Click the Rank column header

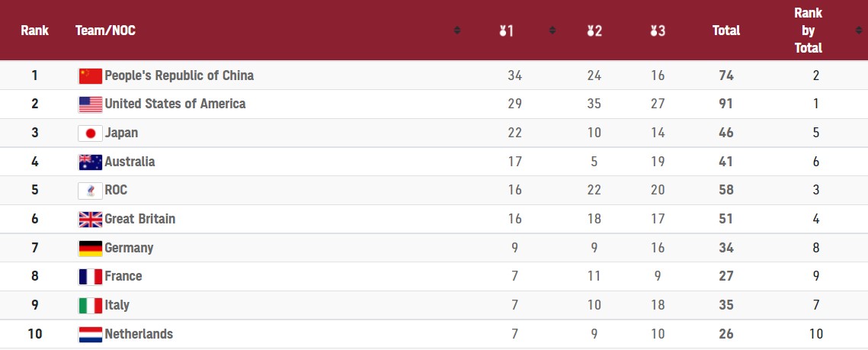34,31
